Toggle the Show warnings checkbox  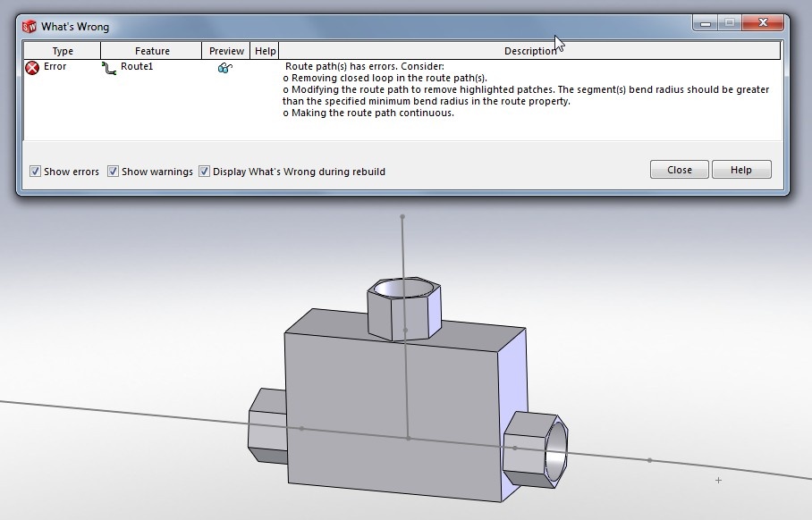113,172
